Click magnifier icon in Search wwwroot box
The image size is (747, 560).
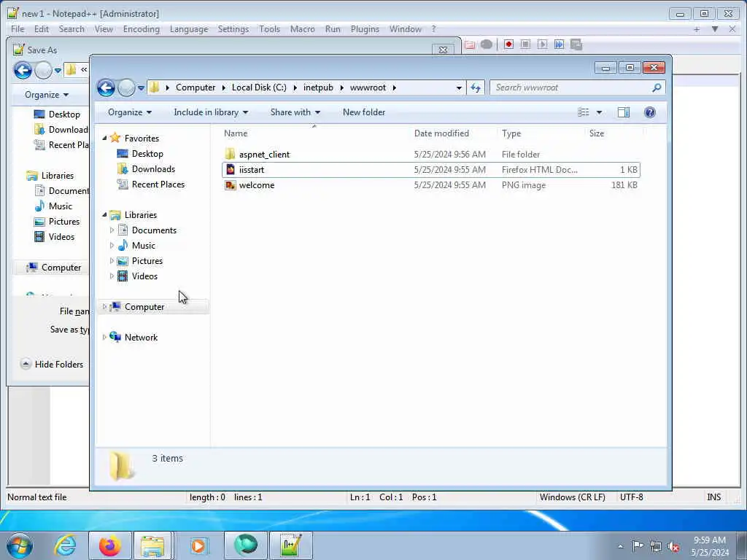point(657,87)
